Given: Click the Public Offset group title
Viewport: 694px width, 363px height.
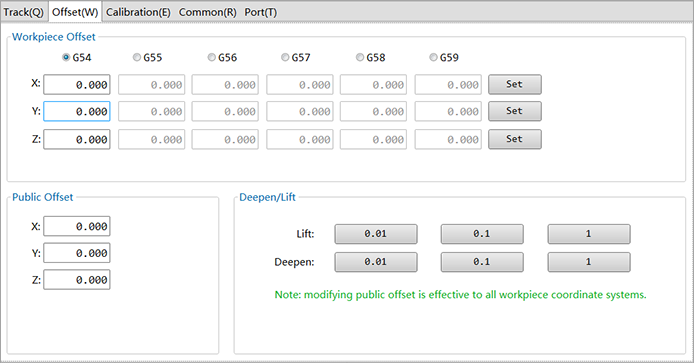Looking at the screenshot, I should click(42, 197).
